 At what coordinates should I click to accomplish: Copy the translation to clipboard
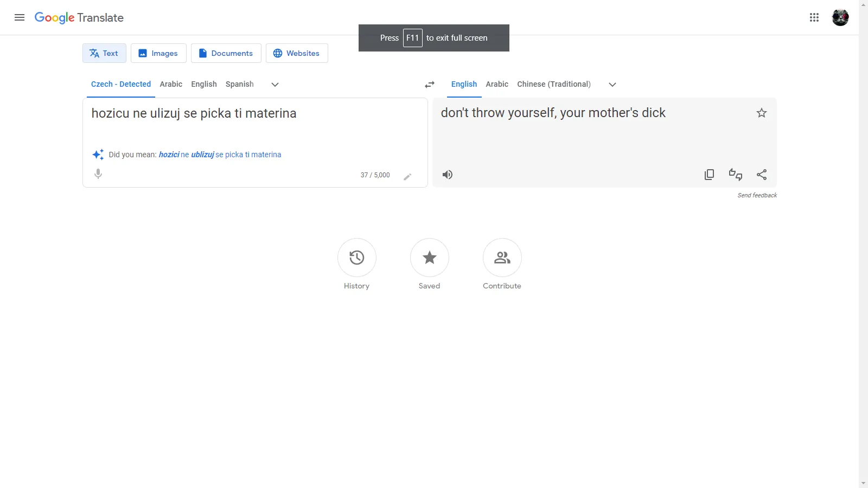tap(709, 175)
